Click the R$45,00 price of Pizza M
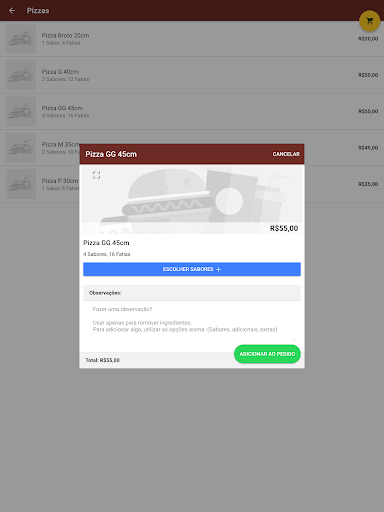Image resolution: width=384 pixels, height=512 pixels. [368, 148]
